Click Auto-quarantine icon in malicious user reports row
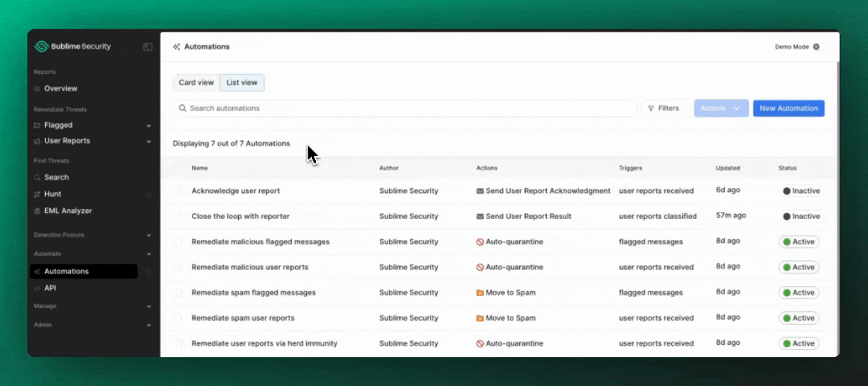 (x=480, y=268)
